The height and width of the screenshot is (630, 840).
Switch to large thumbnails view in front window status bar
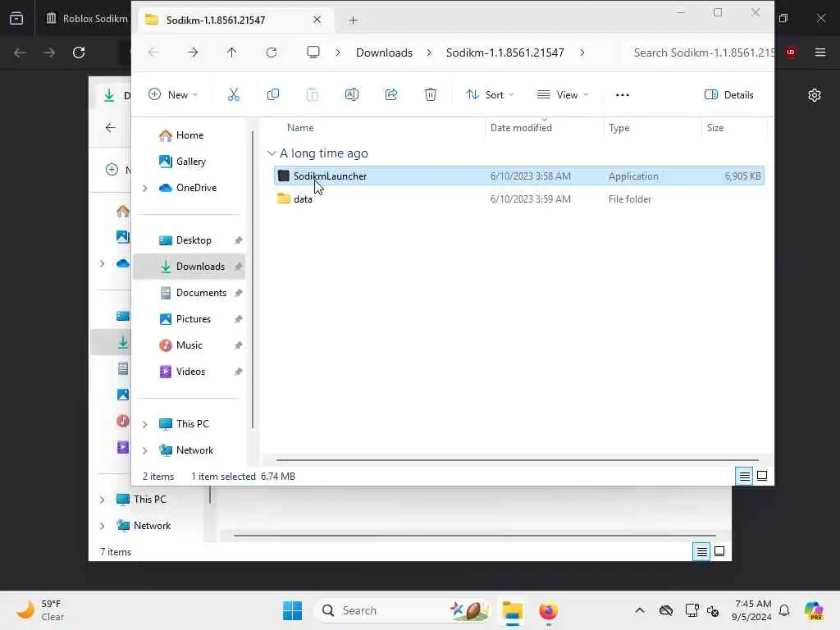pos(762,476)
